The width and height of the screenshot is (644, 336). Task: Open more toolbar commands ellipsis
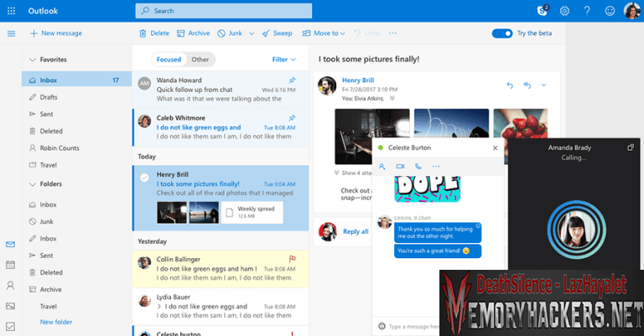(x=392, y=34)
